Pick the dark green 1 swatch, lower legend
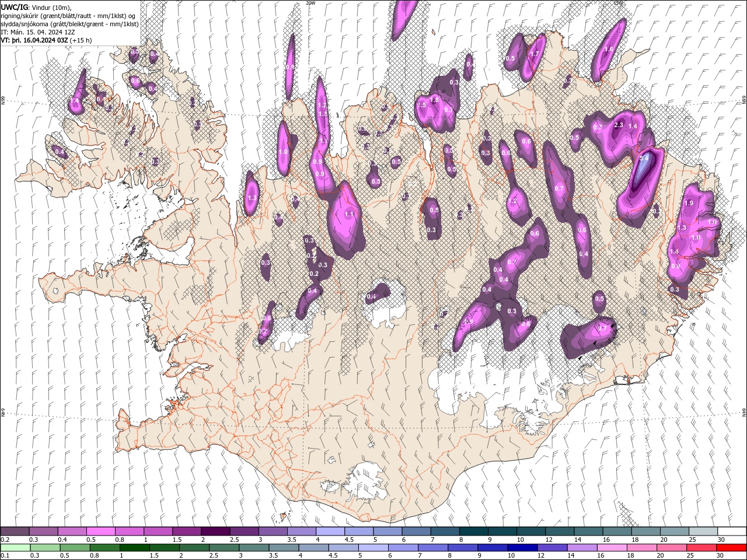This screenshot has width=747, height=560. (134, 548)
